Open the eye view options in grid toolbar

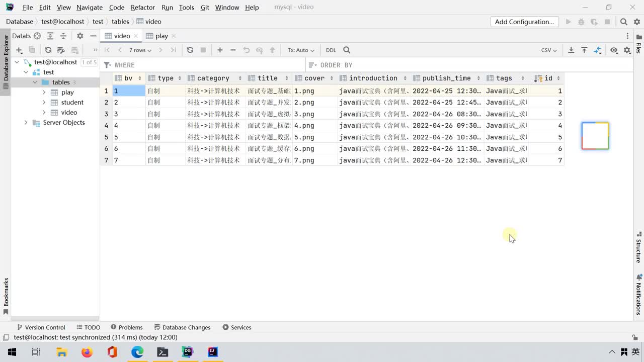(x=614, y=50)
